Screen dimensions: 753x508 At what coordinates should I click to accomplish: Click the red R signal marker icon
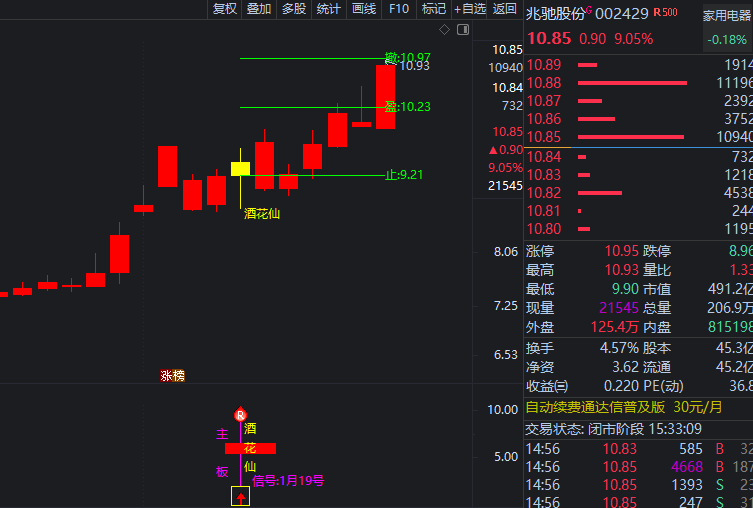click(240, 414)
